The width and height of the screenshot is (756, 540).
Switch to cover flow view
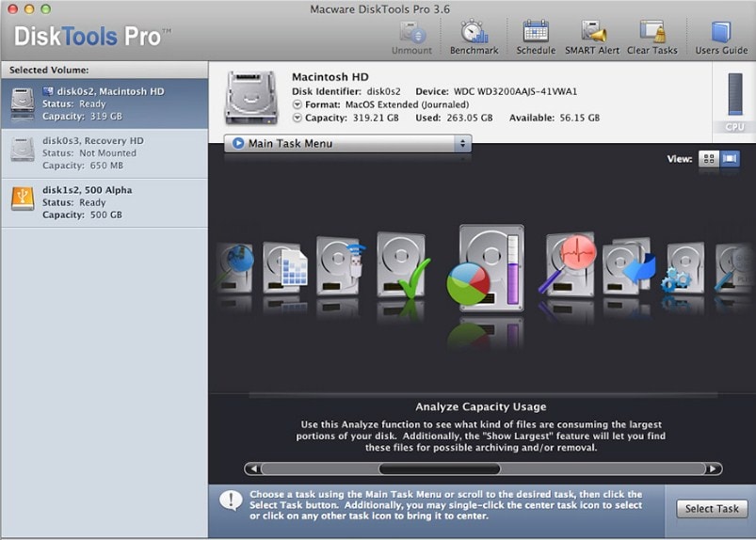(730, 158)
